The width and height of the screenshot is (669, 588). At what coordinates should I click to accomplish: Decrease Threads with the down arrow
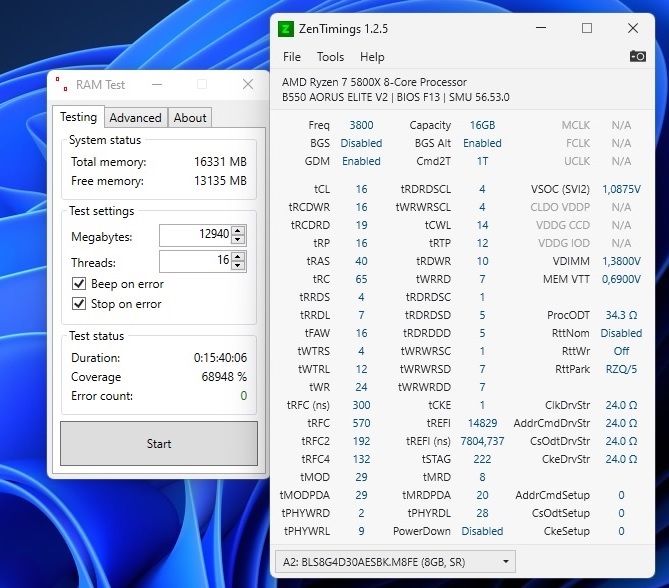coord(238,266)
